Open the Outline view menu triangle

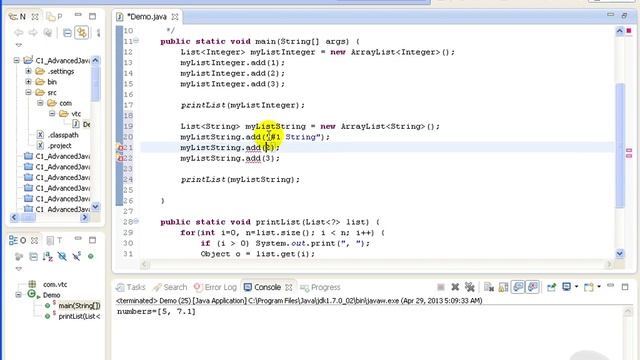(19, 269)
